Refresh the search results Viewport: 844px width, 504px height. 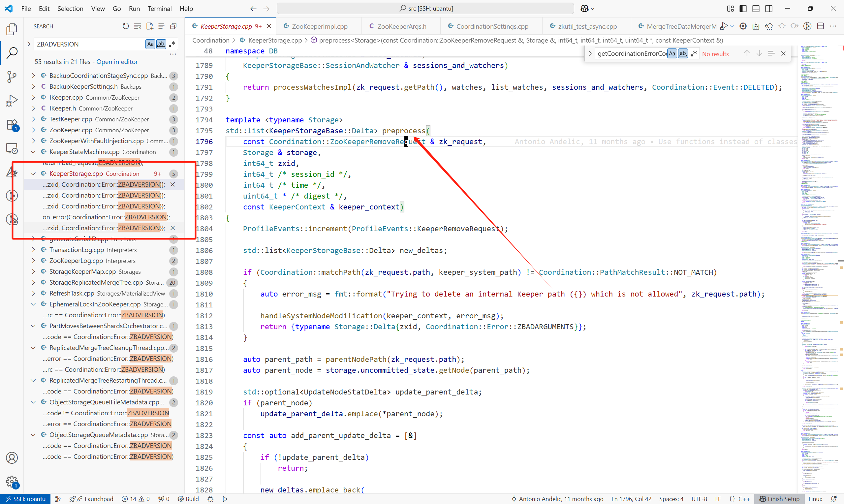click(x=126, y=26)
